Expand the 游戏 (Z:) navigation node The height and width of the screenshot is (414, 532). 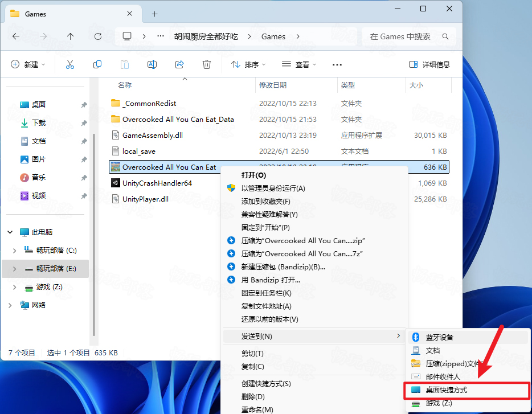[14, 287]
